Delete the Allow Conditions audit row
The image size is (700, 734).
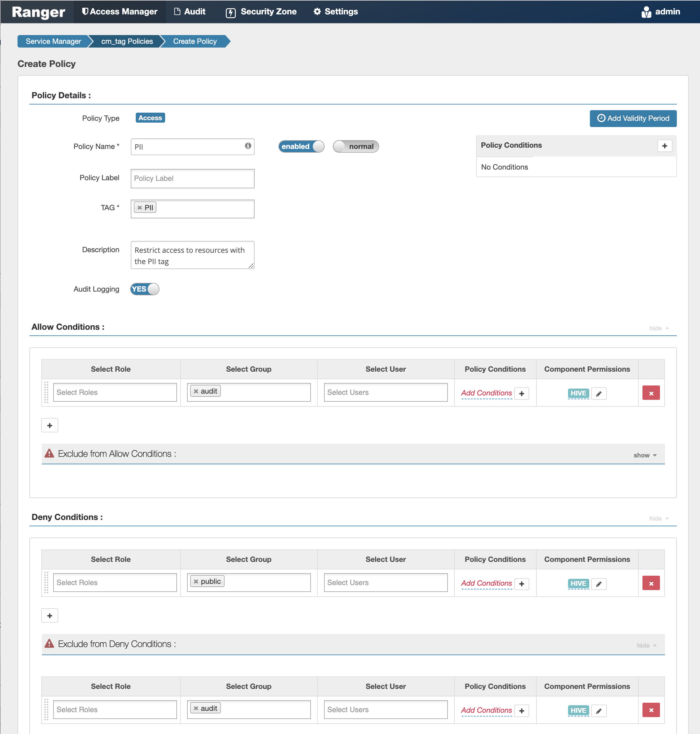[651, 393]
